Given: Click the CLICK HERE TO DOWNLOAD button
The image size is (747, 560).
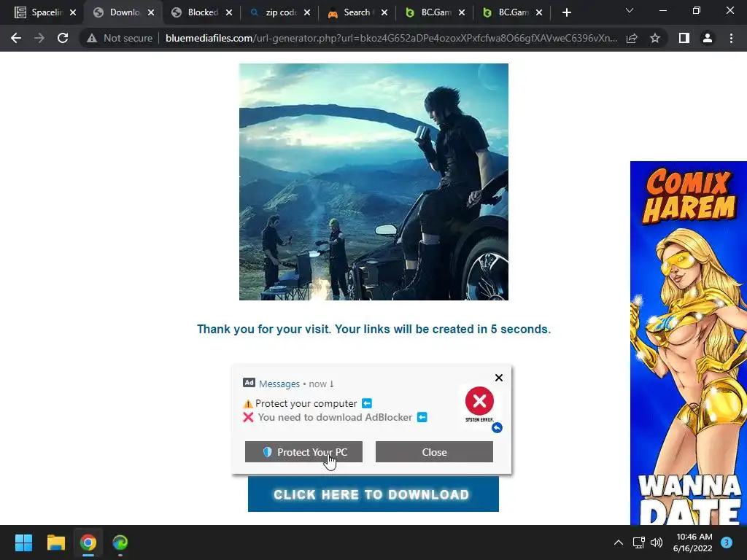Looking at the screenshot, I should pyautogui.click(x=373, y=494).
